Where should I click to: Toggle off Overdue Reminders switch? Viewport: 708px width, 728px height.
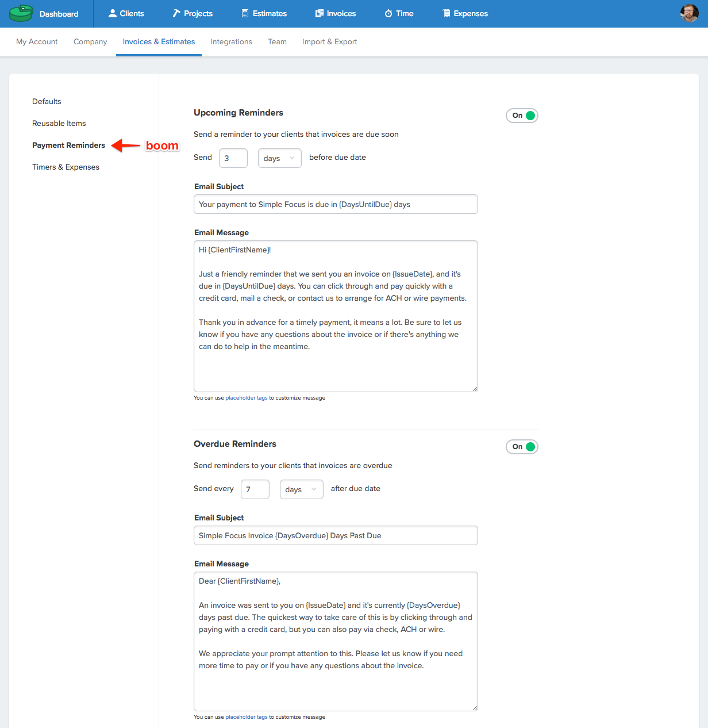point(522,447)
